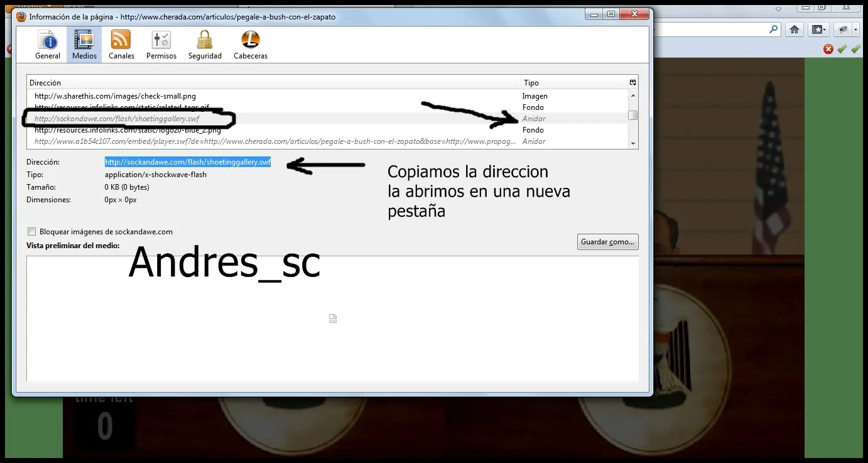
Task: Maximize the page info dialog
Action: coord(611,14)
